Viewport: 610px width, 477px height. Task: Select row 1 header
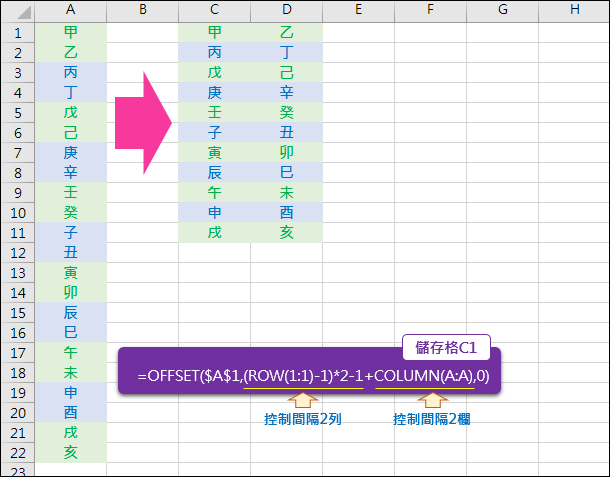[18, 33]
